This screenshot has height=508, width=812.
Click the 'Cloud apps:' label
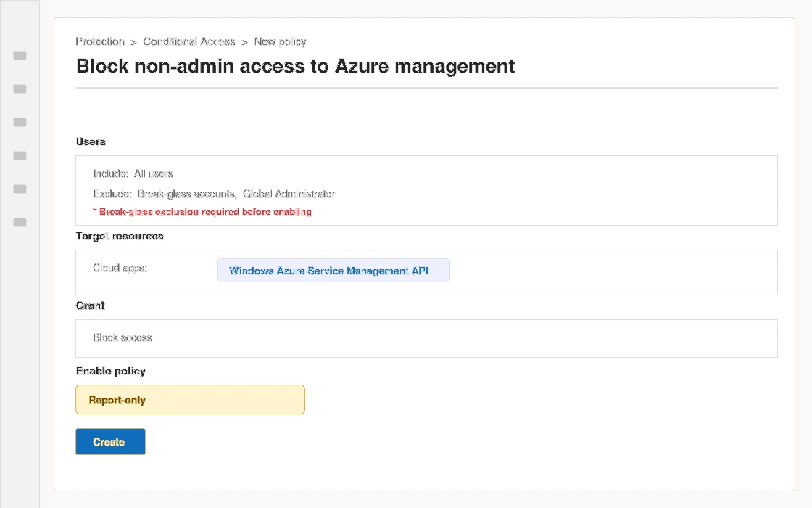pos(120,268)
